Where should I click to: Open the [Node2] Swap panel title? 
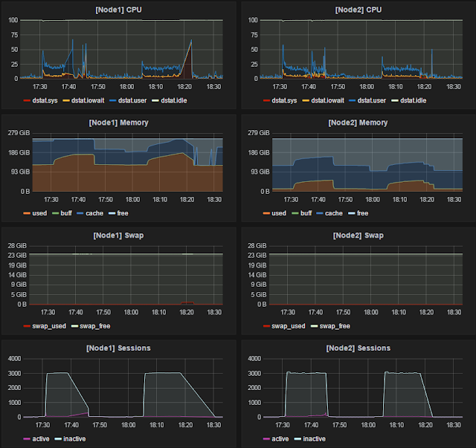[x=358, y=236]
